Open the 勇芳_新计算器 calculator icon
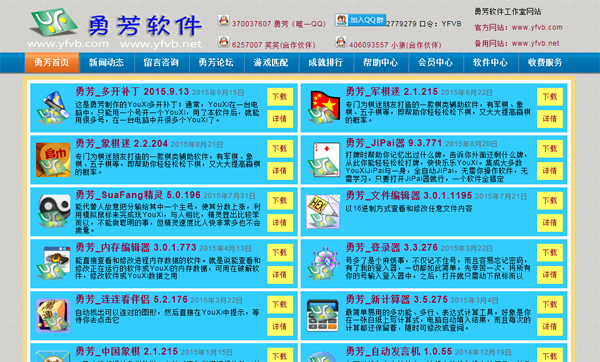 point(323,316)
